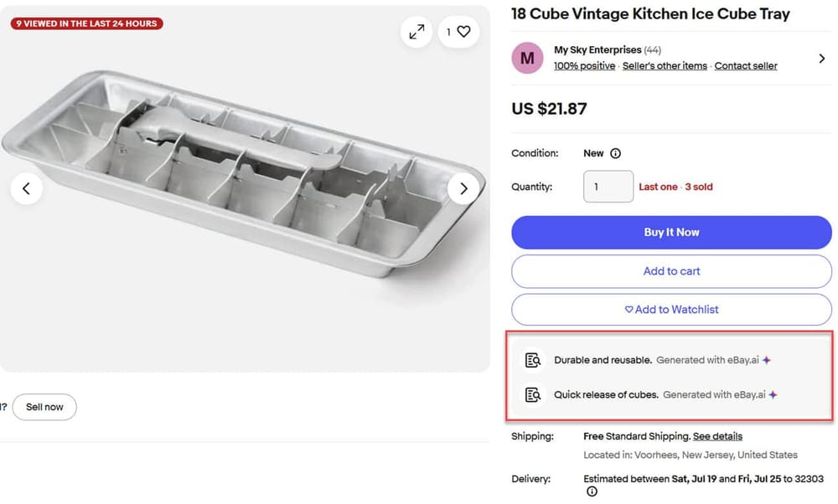Click the Quantity input field
The image size is (838, 504).
click(x=608, y=187)
